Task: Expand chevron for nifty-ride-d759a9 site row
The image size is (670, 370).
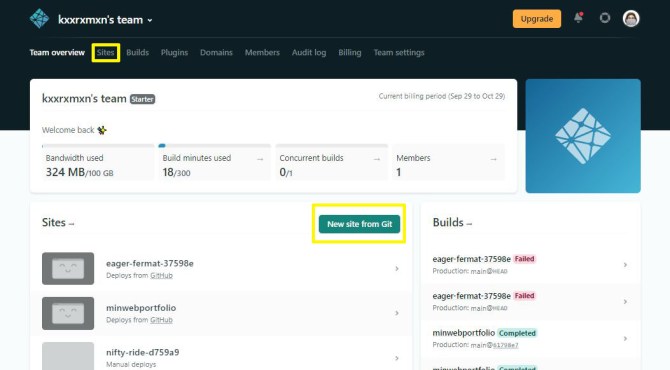Action: (x=397, y=358)
